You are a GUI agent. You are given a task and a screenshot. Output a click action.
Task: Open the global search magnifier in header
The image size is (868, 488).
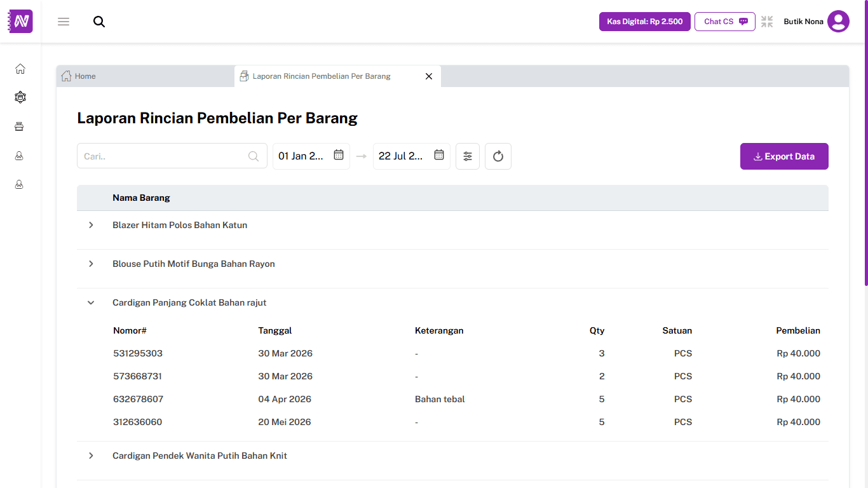click(x=99, y=22)
